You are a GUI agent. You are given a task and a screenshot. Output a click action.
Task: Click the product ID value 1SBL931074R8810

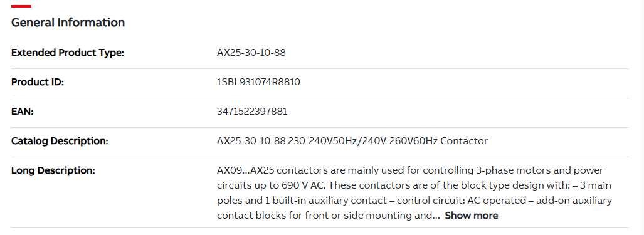pos(258,82)
